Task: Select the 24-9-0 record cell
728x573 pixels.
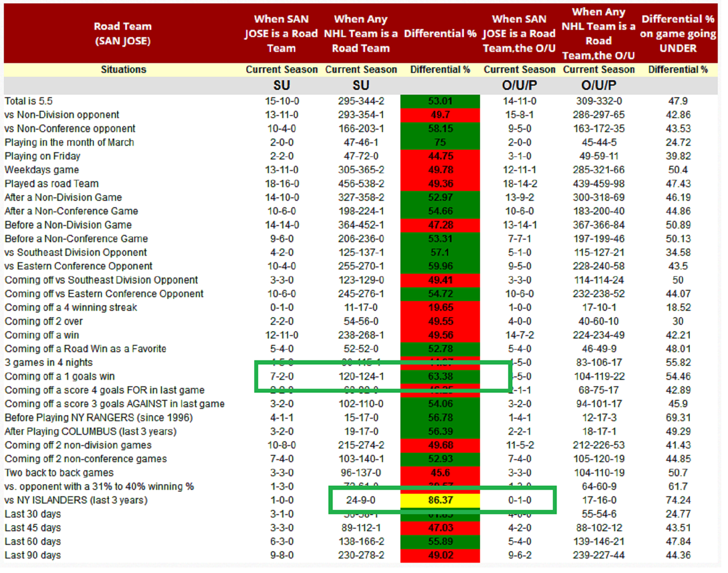Action: pyautogui.click(x=361, y=500)
